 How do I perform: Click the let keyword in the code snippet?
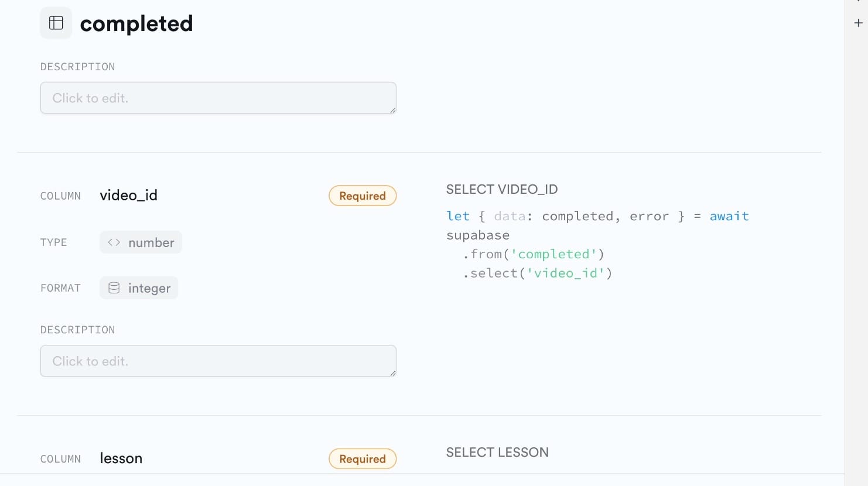(x=457, y=216)
